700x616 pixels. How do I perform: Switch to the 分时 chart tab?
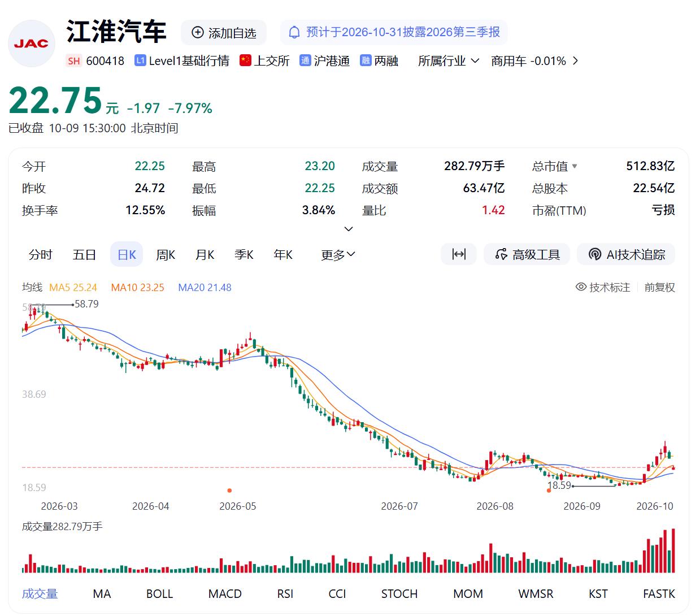41,255
